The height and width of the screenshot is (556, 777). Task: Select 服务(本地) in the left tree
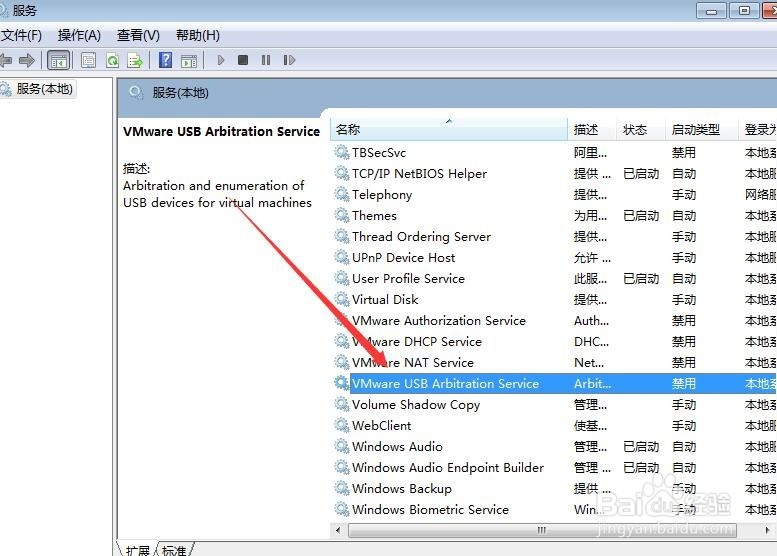45,89
